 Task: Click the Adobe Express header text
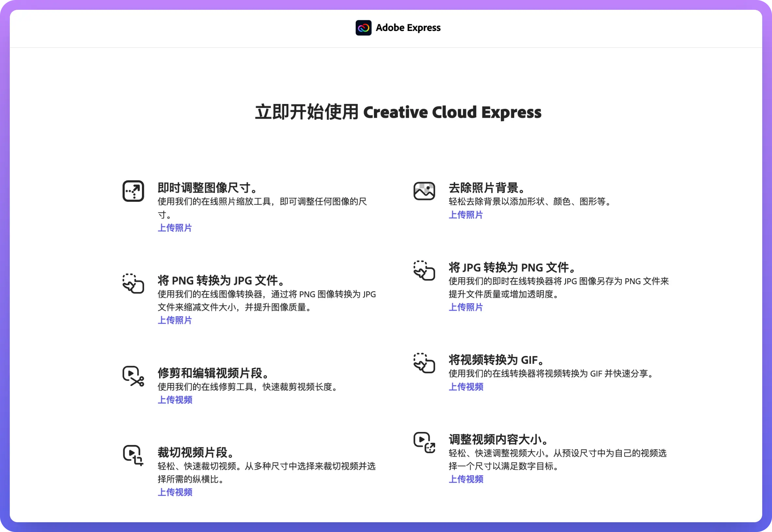[408, 28]
